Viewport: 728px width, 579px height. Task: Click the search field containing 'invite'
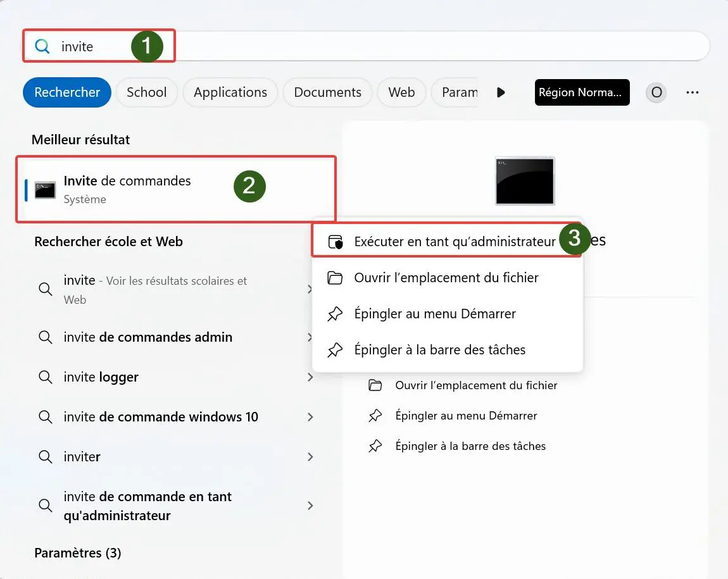(x=367, y=46)
